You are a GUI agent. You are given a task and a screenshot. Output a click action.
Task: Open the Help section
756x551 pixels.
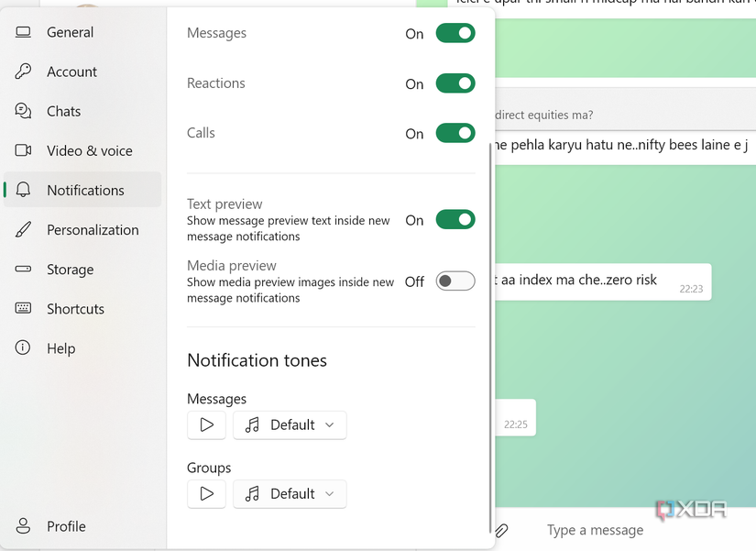(x=82, y=348)
